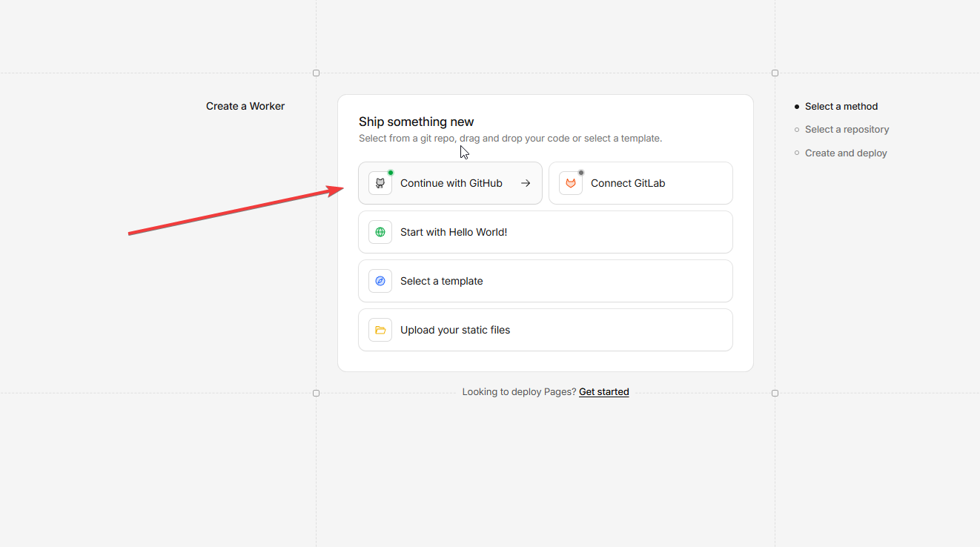Click the green status dot on GitHub icon
This screenshot has width=980, height=547.
pos(391,173)
